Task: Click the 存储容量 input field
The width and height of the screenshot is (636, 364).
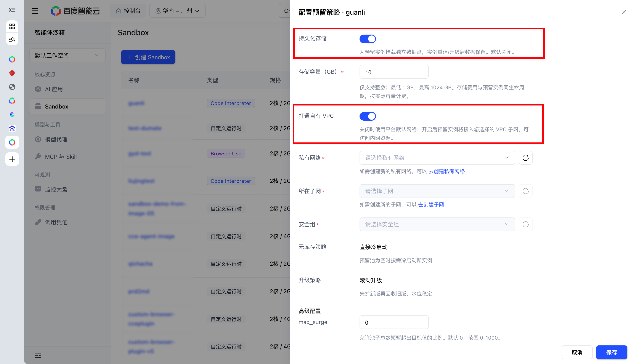Action: point(394,72)
